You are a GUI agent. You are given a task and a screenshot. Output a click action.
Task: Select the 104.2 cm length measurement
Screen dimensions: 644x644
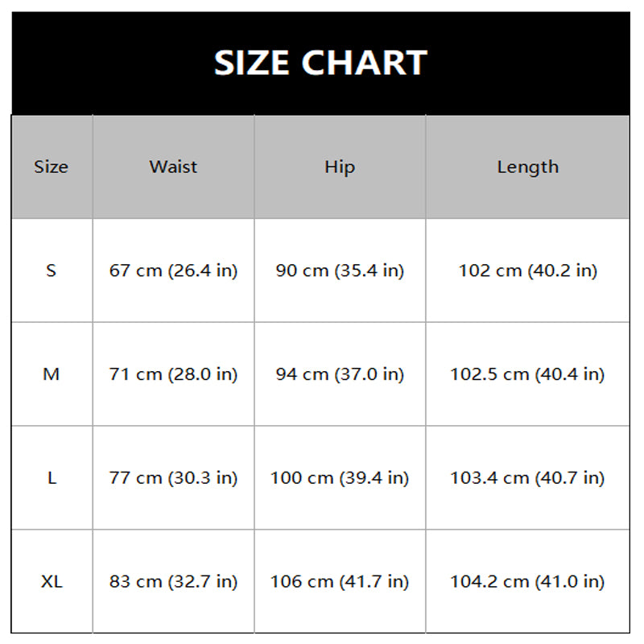527,581
